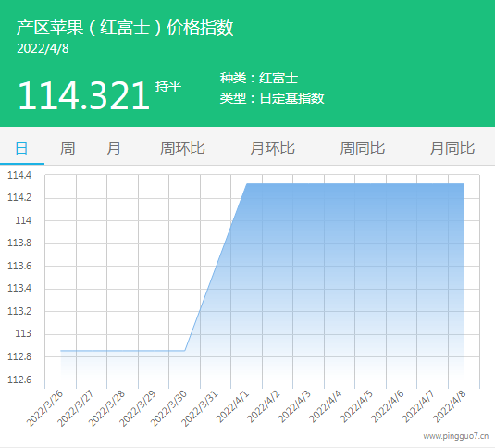Click the 2022/4/8 date under the title
Viewport: 495px width, 448px height.
(x=43, y=49)
